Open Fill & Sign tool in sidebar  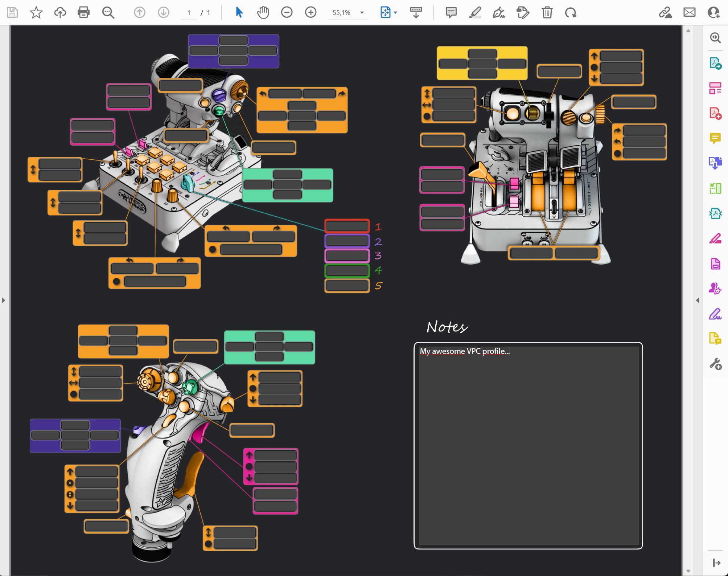[715, 314]
